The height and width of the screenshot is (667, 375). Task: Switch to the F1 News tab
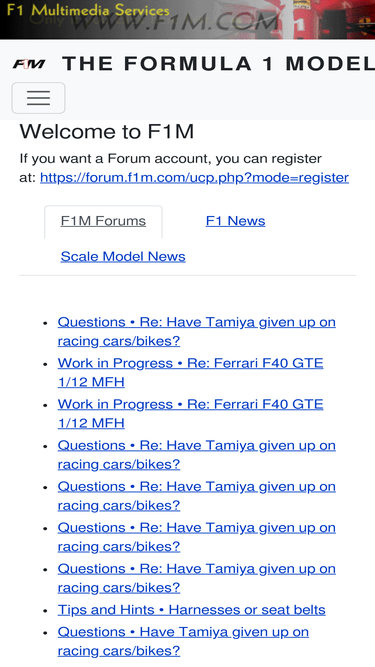[x=236, y=221]
